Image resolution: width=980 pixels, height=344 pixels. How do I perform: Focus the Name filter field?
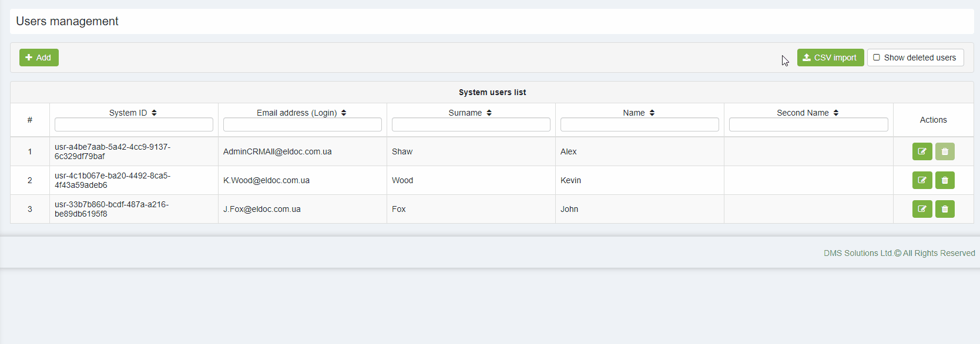click(x=640, y=124)
